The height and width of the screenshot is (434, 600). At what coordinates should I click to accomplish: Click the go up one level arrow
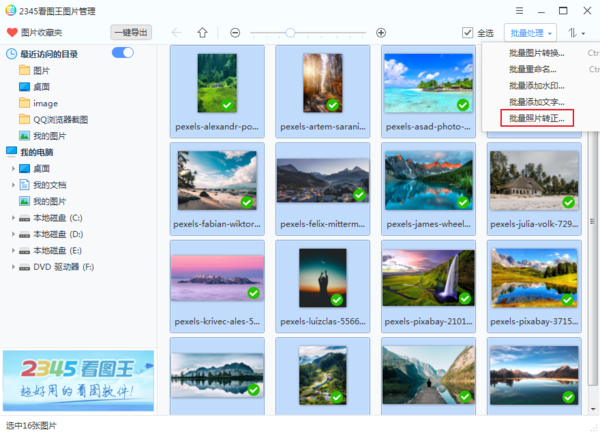pyautogui.click(x=202, y=32)
